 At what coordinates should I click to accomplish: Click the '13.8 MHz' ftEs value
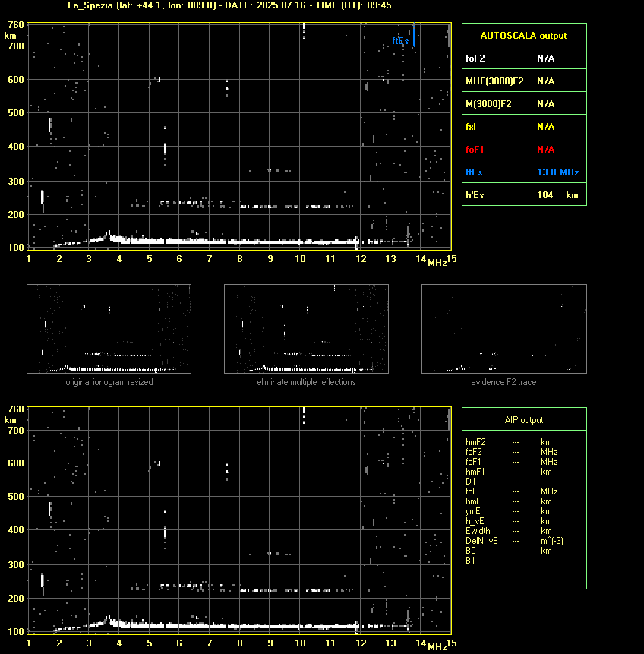point(557,172)
